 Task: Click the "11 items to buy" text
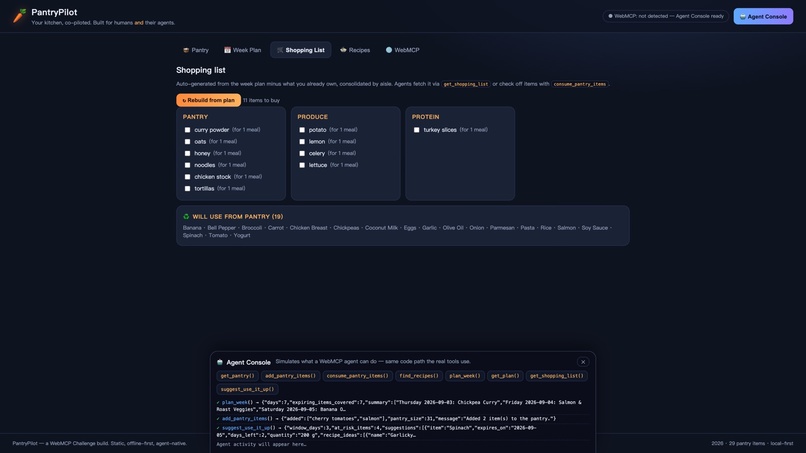tap(261, 100)
